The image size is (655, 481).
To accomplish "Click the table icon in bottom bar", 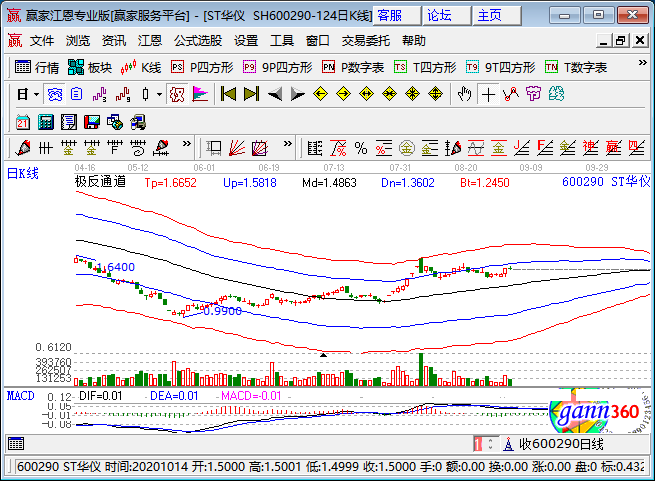I will tap(16, 444).
